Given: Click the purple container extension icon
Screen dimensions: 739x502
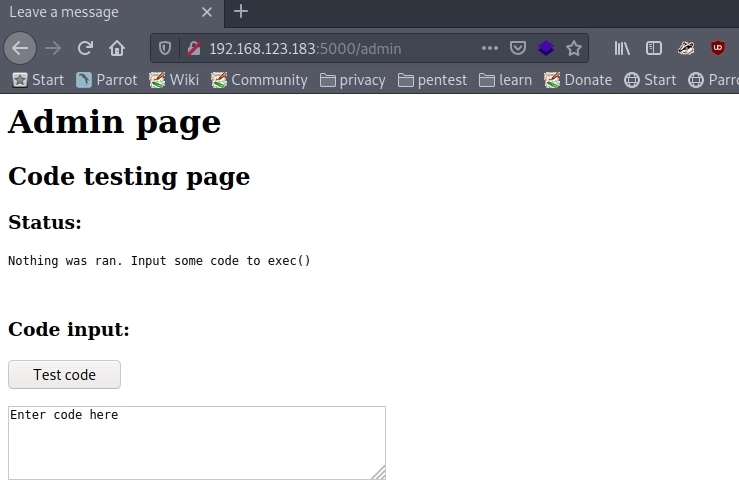Looking at the screenshot, I should (x=546, y=48).
